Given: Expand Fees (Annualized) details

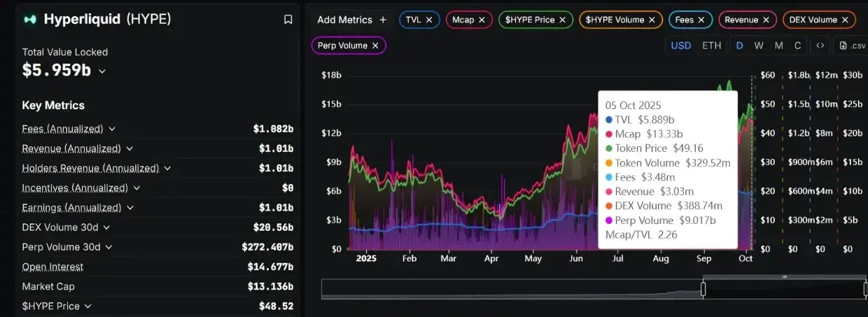Looking at the screenshot, I should click(x=112, y=129).
